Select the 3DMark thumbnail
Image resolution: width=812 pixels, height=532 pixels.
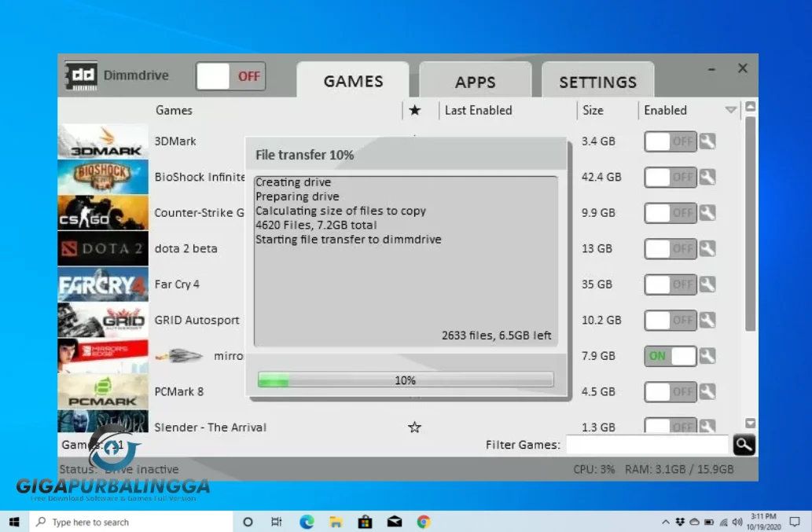[x=103, y=141]
